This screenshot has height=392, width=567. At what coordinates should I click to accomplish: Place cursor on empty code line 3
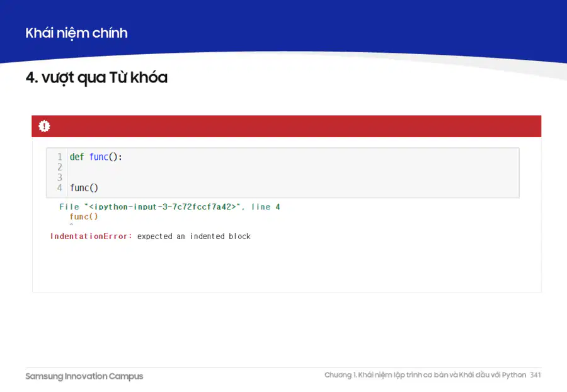pos(293,177)
